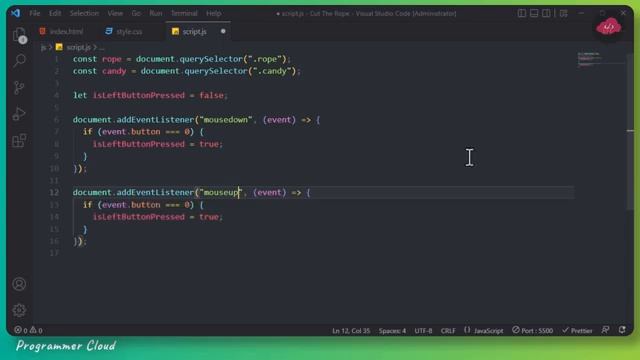Open the Search view in activity bar
Image resolution: width=640 pixels, height=360 pixels.
point(19,61)
